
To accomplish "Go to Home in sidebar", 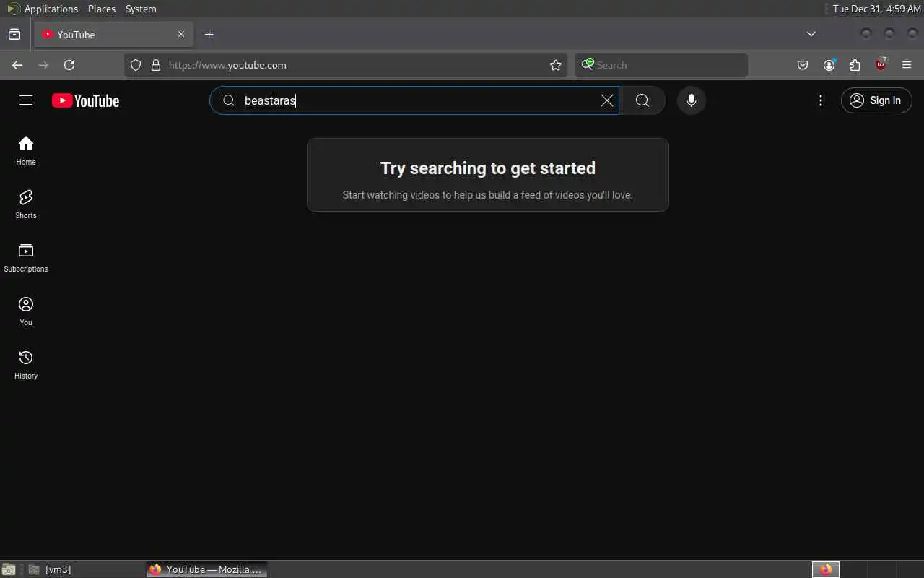I will coord(26,150).
